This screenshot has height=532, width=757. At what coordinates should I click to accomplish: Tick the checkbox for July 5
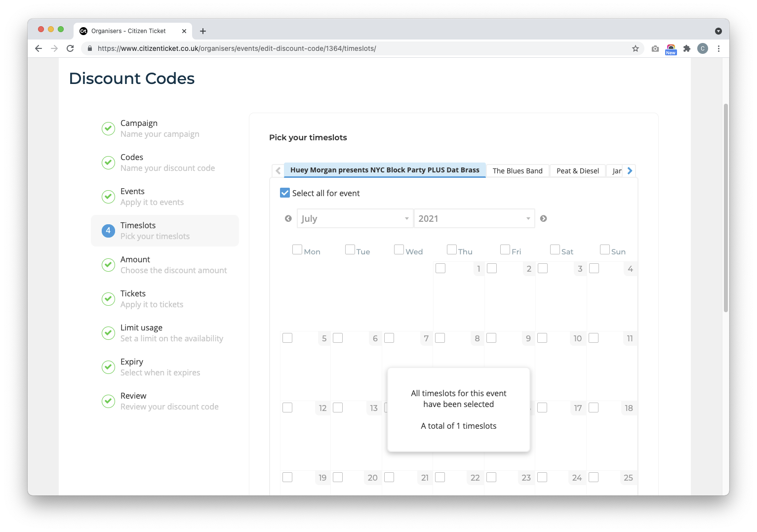(x=287, y=338)
